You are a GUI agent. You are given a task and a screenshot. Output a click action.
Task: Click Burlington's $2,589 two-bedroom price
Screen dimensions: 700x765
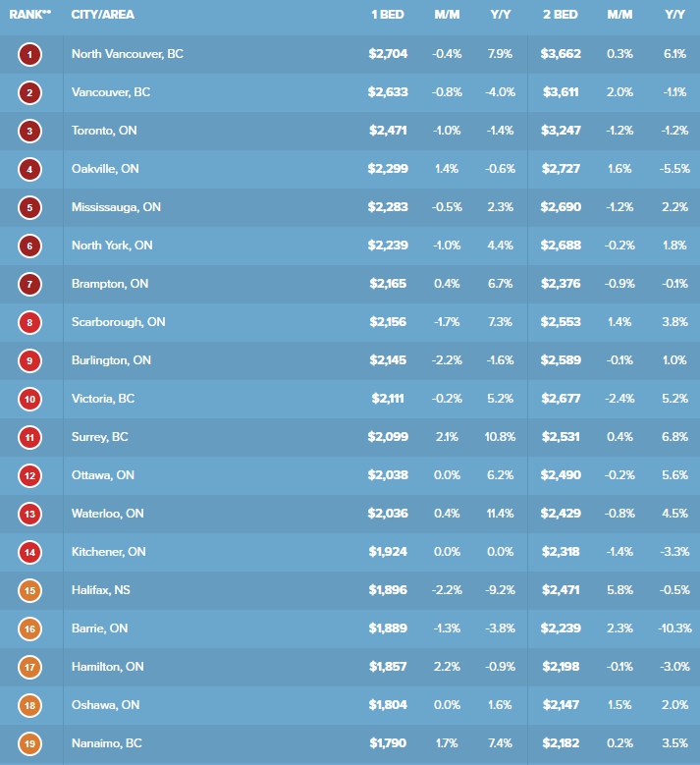(561, 360)
